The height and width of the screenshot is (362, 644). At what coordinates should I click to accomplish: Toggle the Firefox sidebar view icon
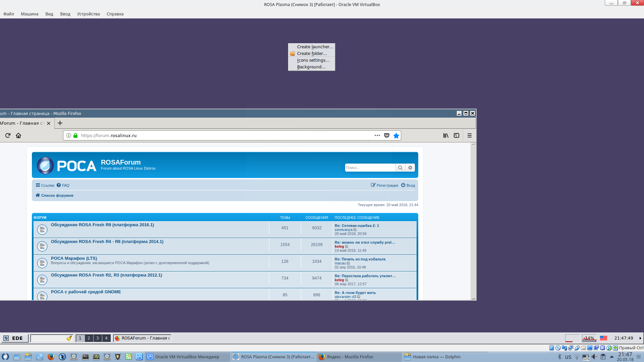(457, 135)
